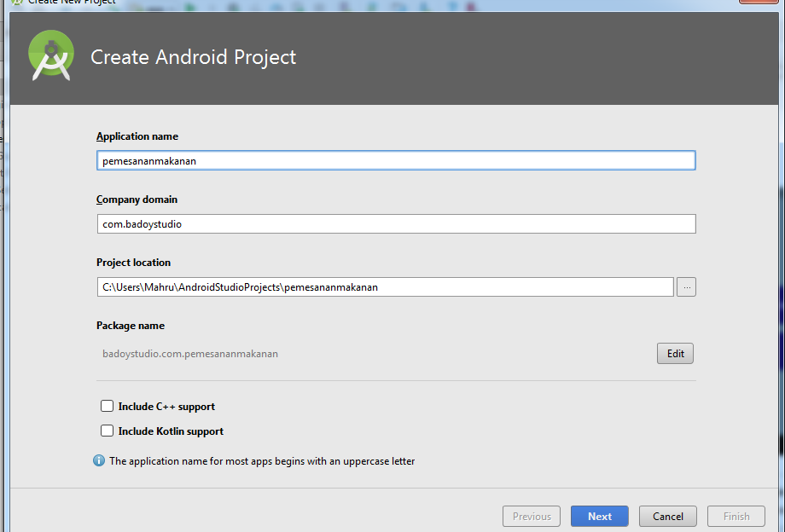Click the uppercase letter hint message
Viewport: 785px width, 532px height.
[x=262, y=461]
